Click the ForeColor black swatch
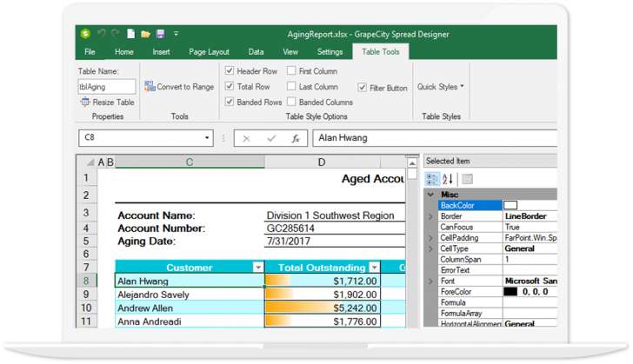Screen dimensions: 633x364 click(510, 291)
